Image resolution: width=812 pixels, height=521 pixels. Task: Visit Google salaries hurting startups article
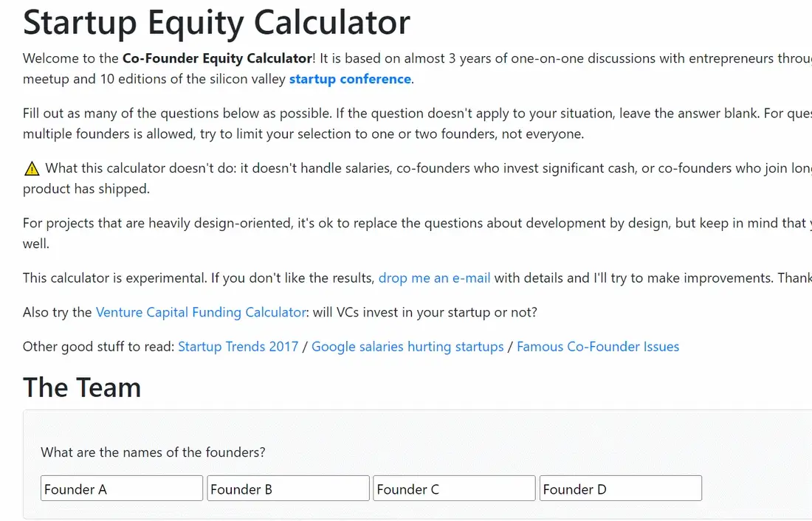point(407,346)
